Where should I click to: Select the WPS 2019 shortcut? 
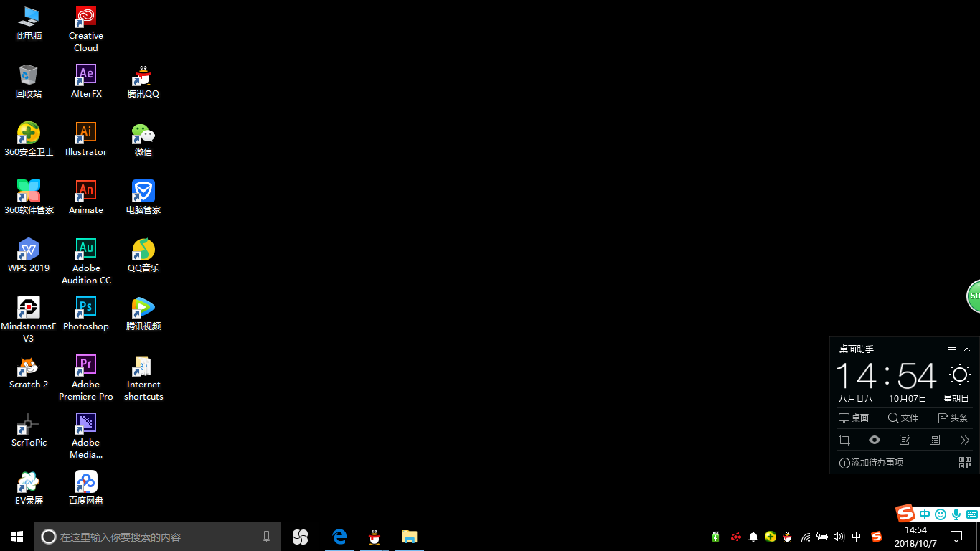coord(29,256)
